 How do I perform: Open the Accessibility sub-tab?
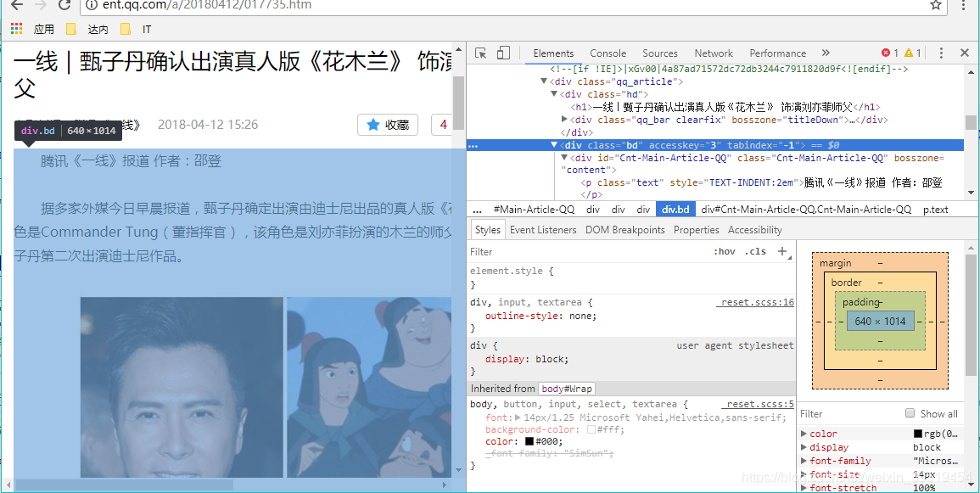point(755,230)
